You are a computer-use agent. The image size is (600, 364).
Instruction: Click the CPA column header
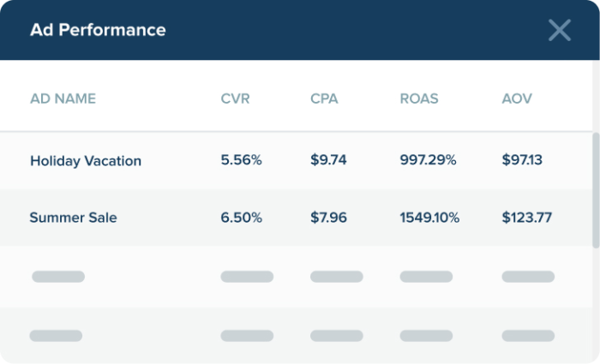[x=324, y=98]
